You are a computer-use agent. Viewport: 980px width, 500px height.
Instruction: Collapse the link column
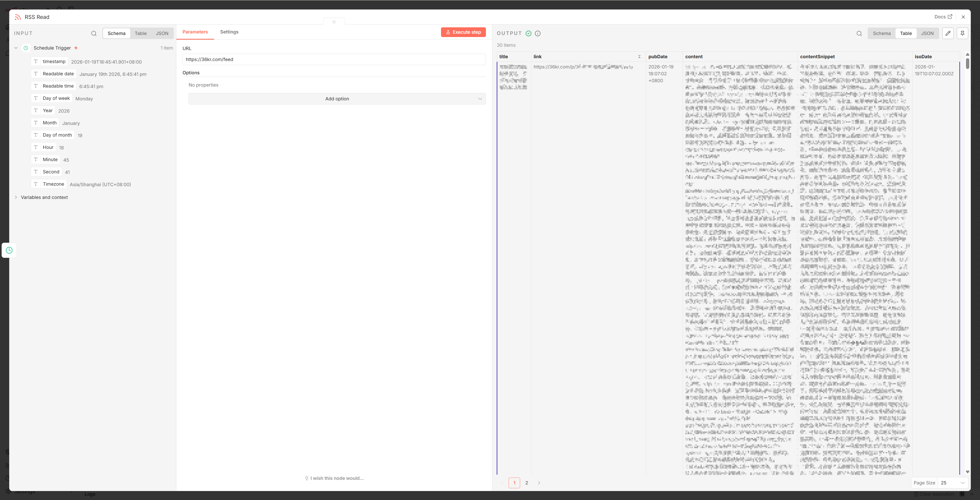pos(639,57)
